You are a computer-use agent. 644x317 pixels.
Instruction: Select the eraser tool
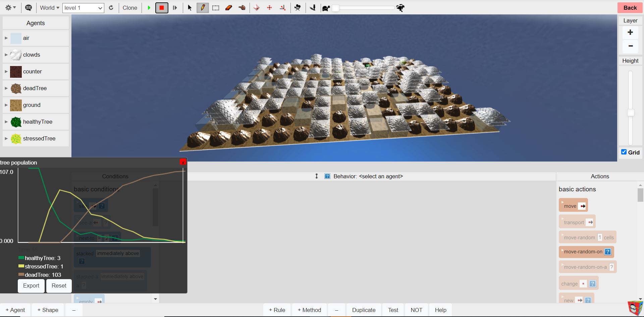tap(229, 8)
